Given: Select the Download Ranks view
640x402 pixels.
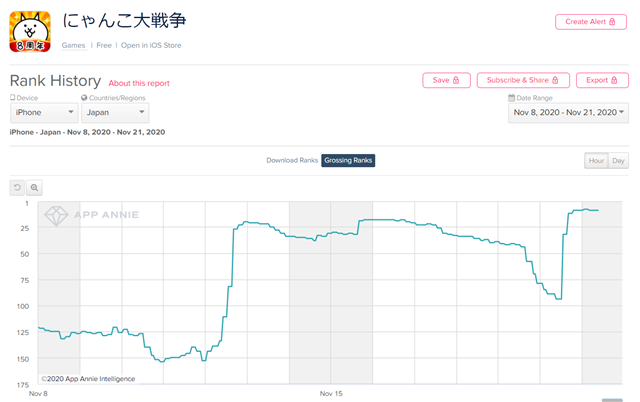Looking at the screenshot, I should [x=292, y=160].
